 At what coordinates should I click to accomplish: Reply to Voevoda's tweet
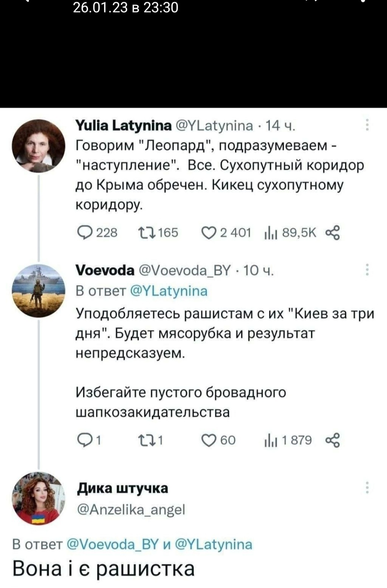pyautogui.click(x=85, y=440)
